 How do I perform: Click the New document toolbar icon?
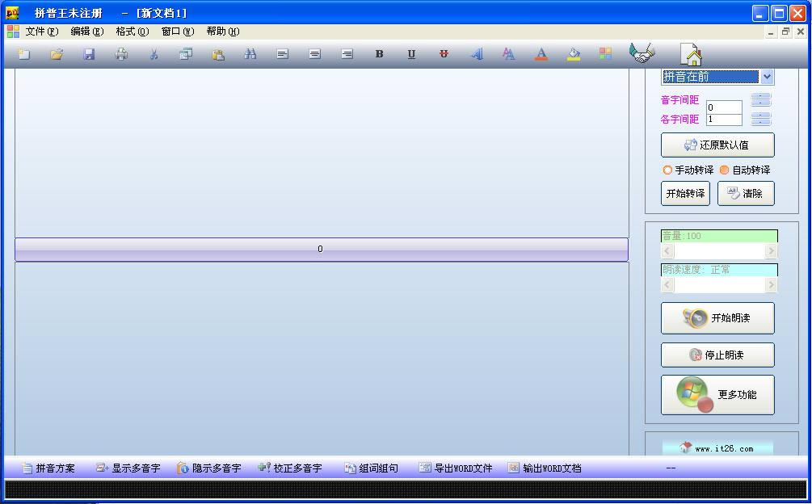[24, 54]
